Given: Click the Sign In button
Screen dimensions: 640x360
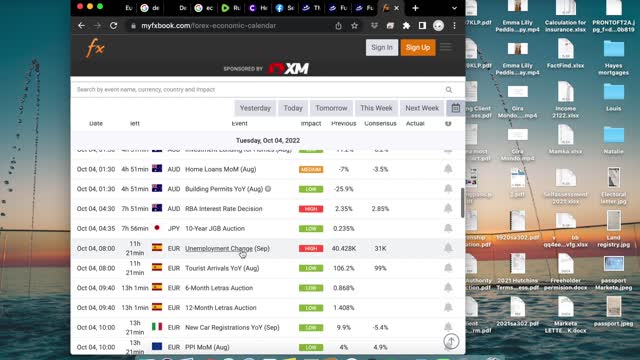Looking at the screenshot, I should coord(382,47).
